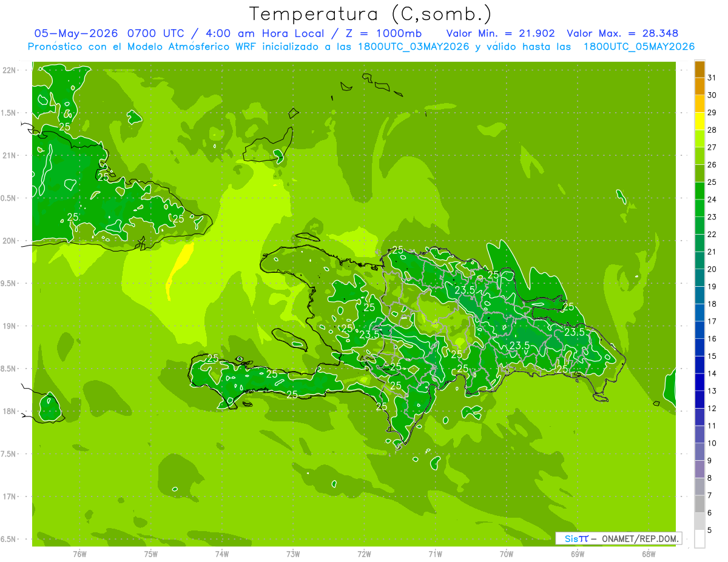Click the Valor Max. = 28.348 text
The width and height of the screenshot is (728, 562).
622,33
